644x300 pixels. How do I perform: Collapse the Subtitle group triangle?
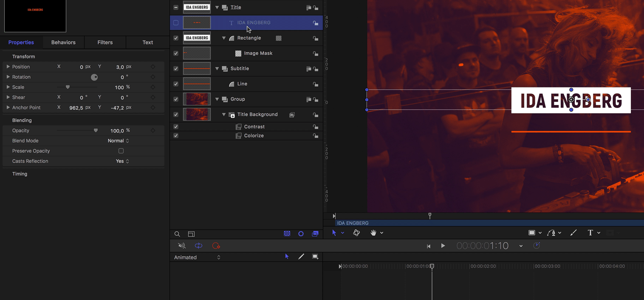click(x=217, y=69)
